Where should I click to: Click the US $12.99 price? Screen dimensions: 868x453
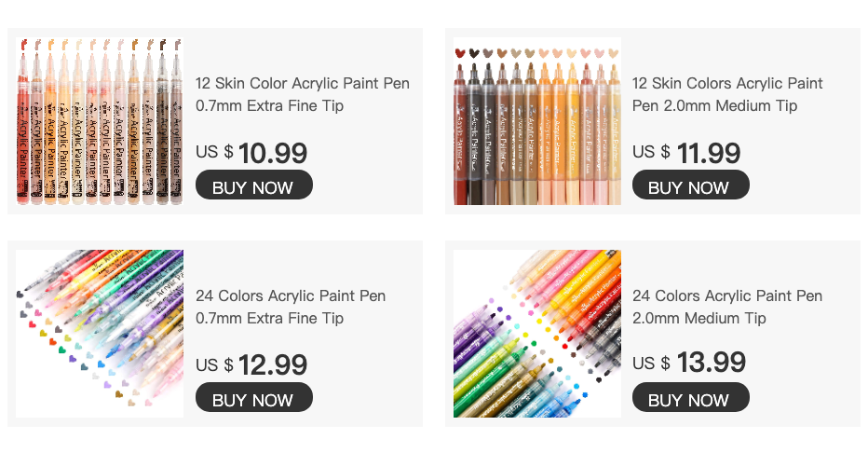pyautogui.click(x=251, y=364)
